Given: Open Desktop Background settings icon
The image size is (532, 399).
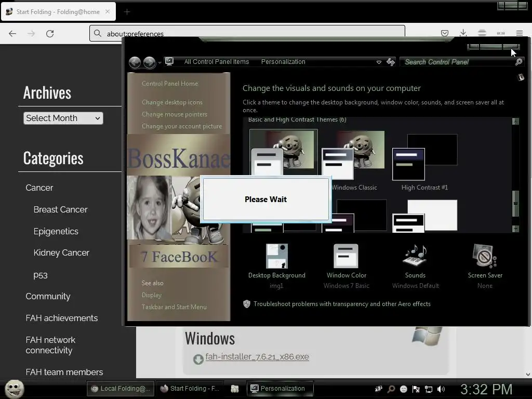Looking at the screenshot, I should pos(277,256).
